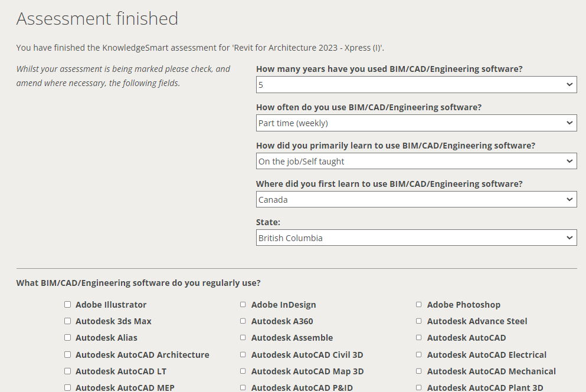Click the 'What BIM/CAD/Engineering software do you regularly use?' question
This screenshot has width=586, height=392.
coord(138,283)
